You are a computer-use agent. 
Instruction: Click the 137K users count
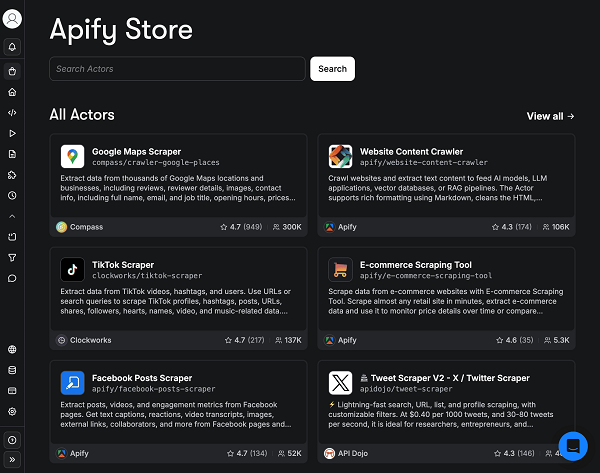click(289, 340)
